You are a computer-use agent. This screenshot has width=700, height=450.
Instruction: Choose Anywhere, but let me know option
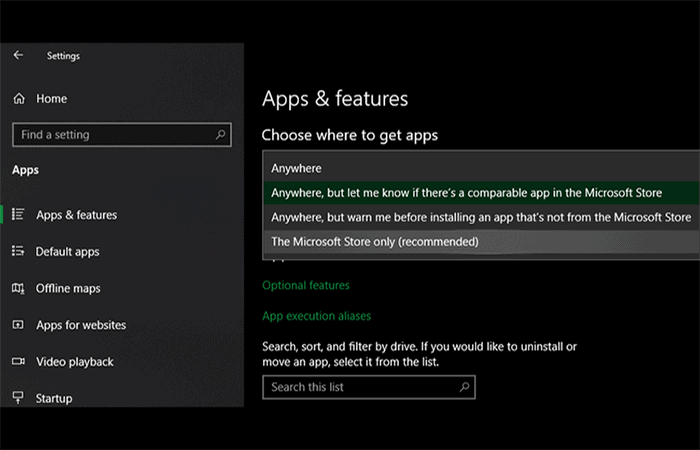[x=481, y=193]
